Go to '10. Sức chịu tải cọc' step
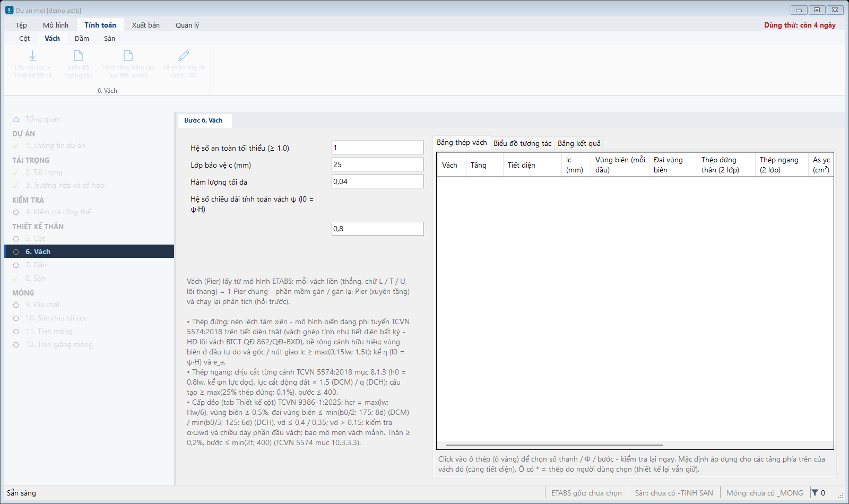The image size is (849, 504). click(x=56, y=318)
